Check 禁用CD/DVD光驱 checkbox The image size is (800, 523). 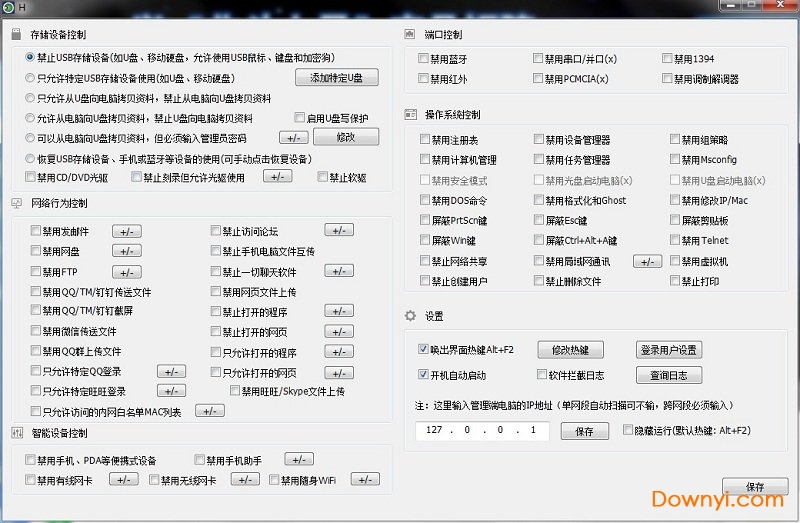coord(30,177)
